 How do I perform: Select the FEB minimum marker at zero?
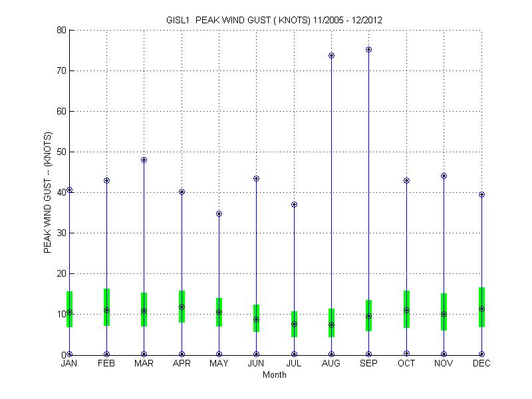pos(106,354)
